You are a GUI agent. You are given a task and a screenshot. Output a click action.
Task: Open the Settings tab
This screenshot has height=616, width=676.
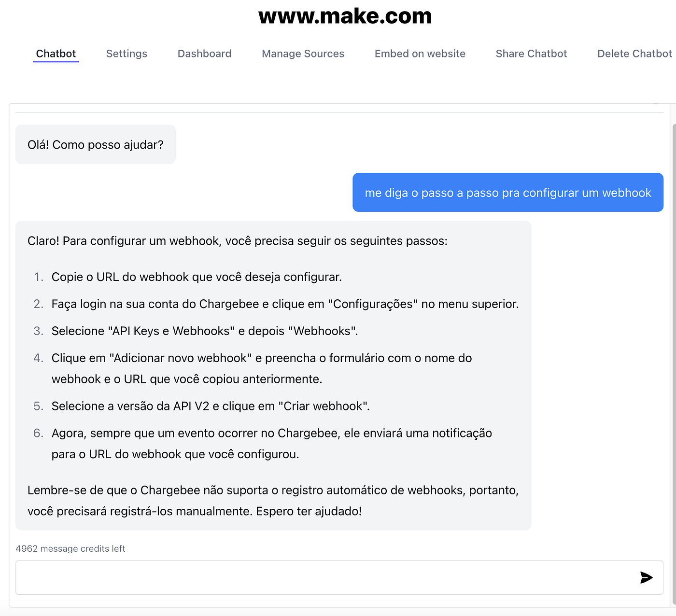127,54
